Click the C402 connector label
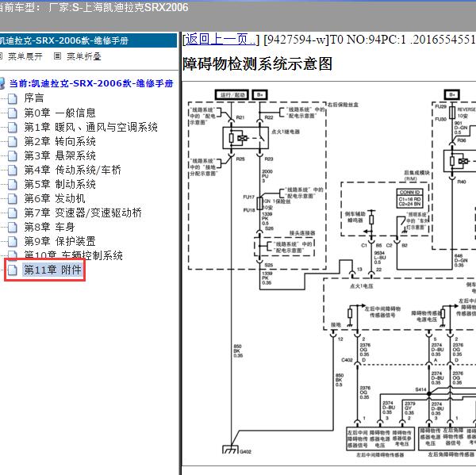 (347, 360)
